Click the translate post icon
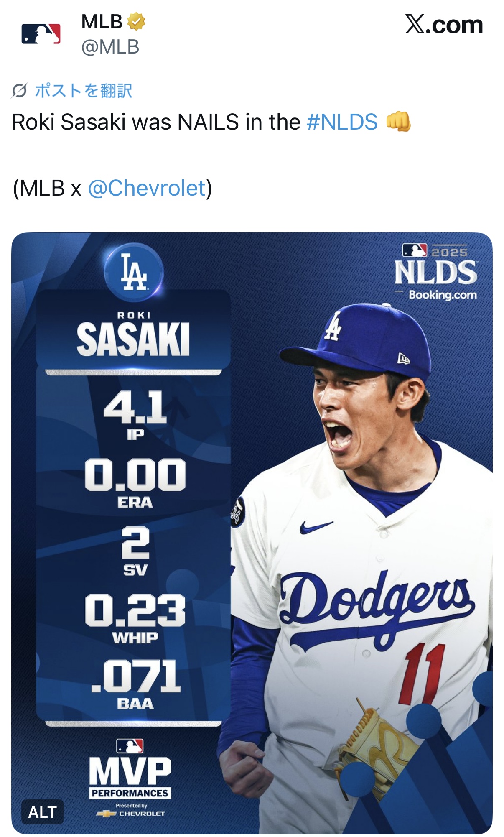Image resolution: width=504 pixels, height=837 pixels. coord(20,90)
